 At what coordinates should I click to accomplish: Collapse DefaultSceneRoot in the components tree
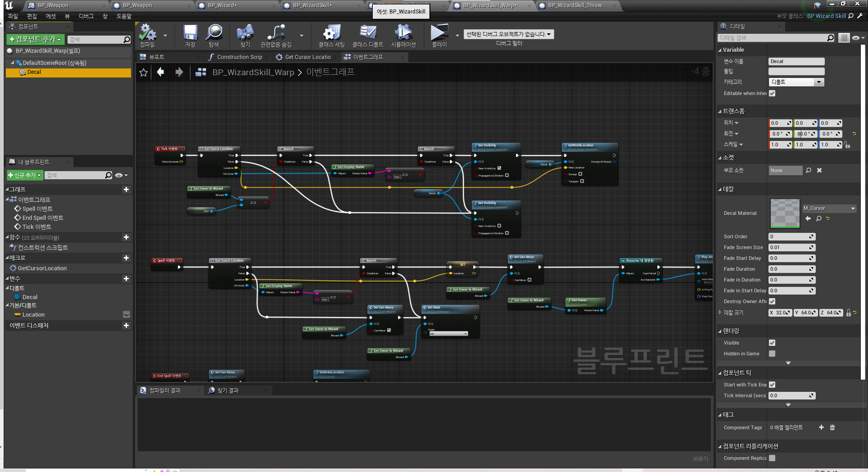click(13, 63)
